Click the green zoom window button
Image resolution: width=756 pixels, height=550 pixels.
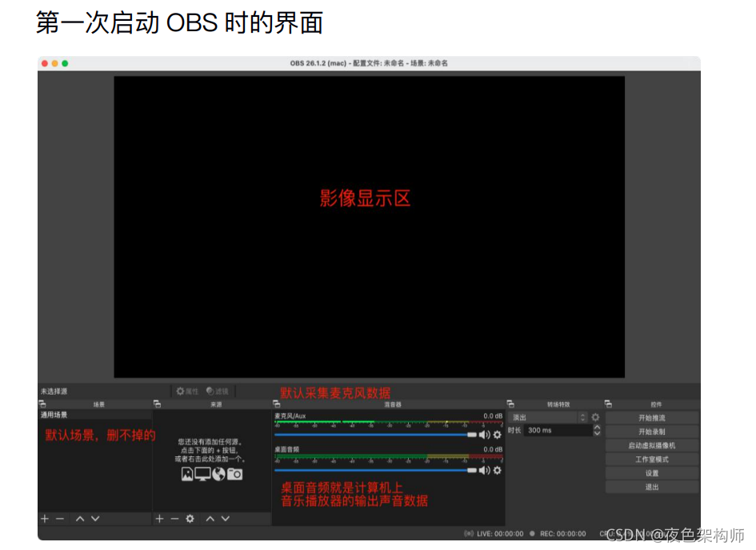(x=65, y=63)
